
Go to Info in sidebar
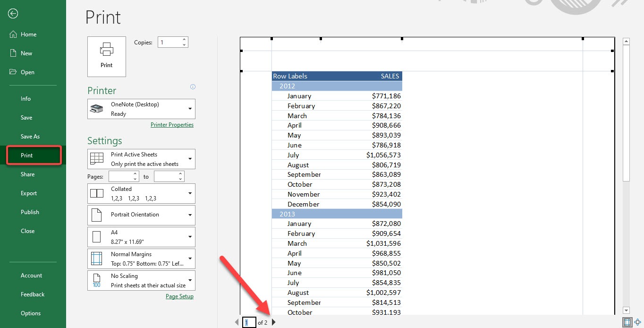(x=25, y=99)
